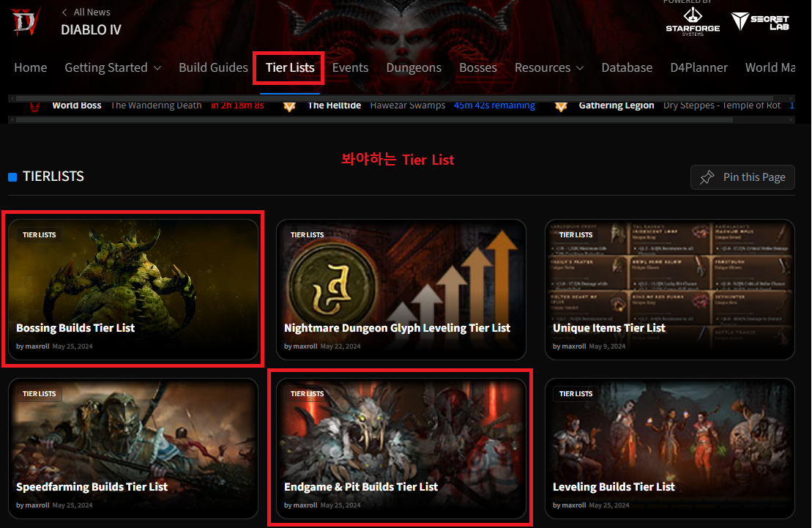Open the Build Guides tab
The height and width of the screenshot is (528, 812).
click(x=213, y=68)
